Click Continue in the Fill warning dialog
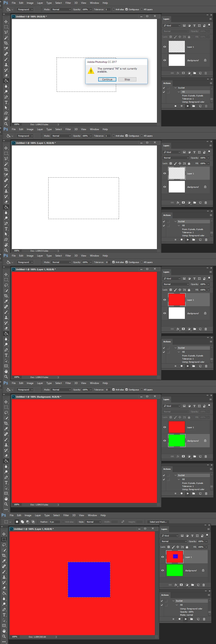Viewport: 216px width, 644px height. click(107, 80)
